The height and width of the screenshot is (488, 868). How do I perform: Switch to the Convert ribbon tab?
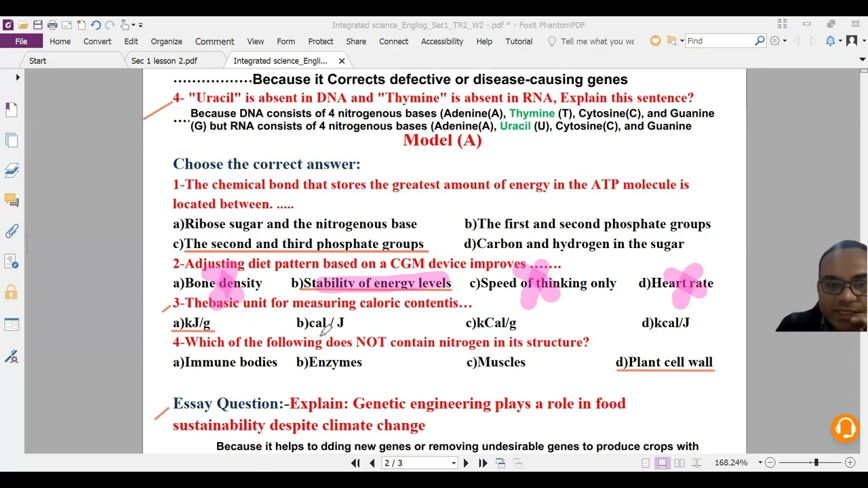click(x=97, y=41)
